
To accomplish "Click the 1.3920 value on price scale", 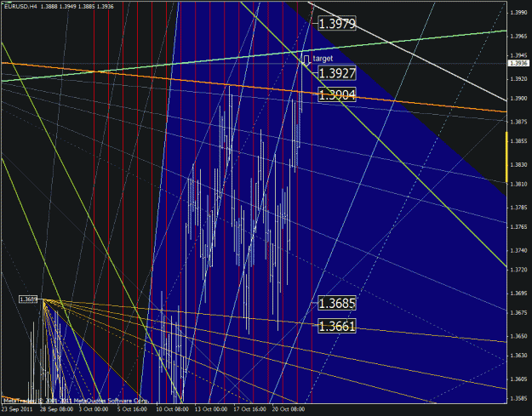I will 518,79.
